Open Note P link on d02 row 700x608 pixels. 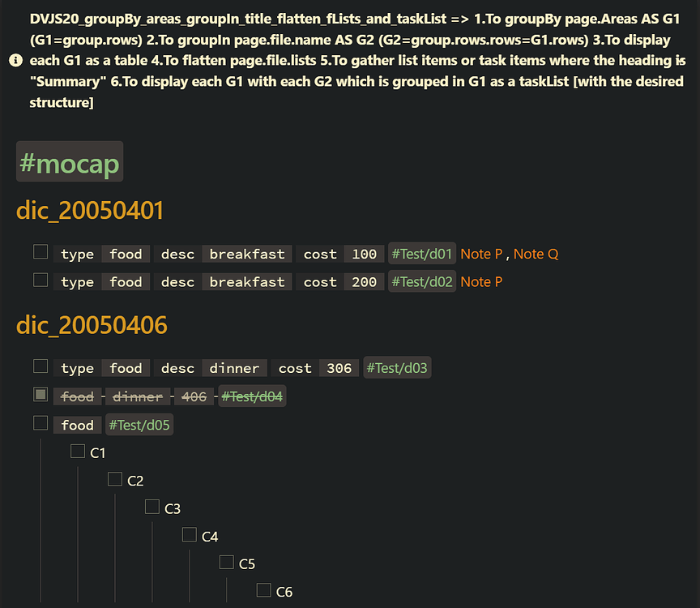pyautogui.click(x=481, y=282)
